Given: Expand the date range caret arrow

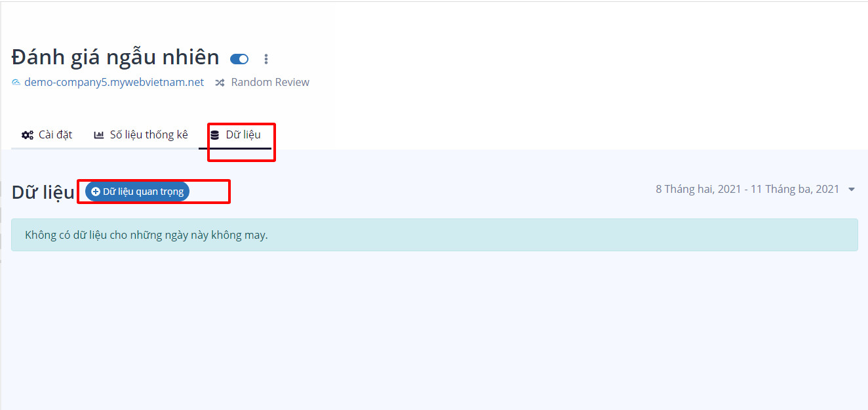Looking at the screenshot, I should click(x=851, y=190).
